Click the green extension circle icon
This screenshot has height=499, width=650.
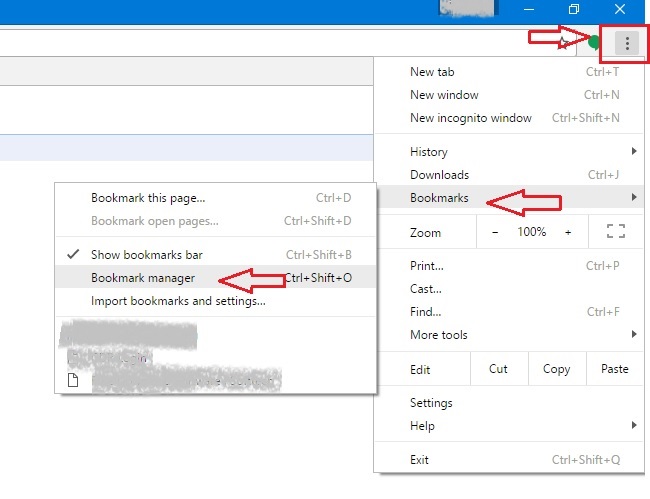(594, 43)
